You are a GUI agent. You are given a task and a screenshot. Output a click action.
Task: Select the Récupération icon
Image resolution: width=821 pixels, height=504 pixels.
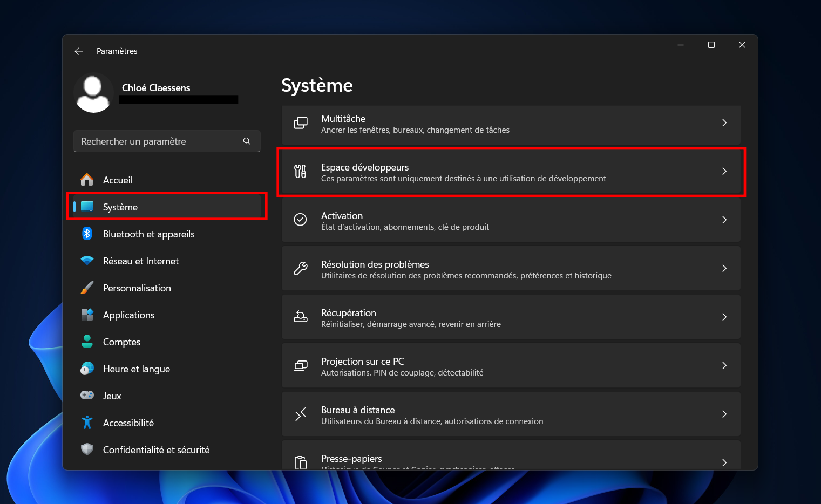pyautogui.click(x=300, y=317)
